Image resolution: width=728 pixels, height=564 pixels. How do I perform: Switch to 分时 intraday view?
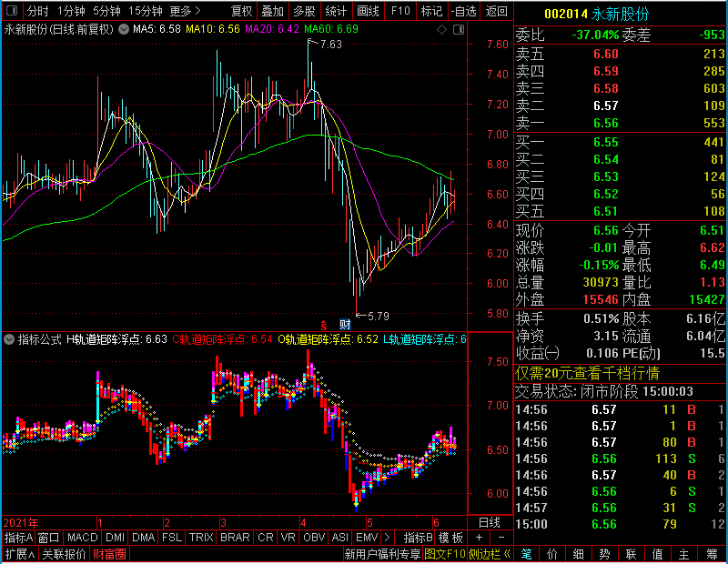click(37, 11)
